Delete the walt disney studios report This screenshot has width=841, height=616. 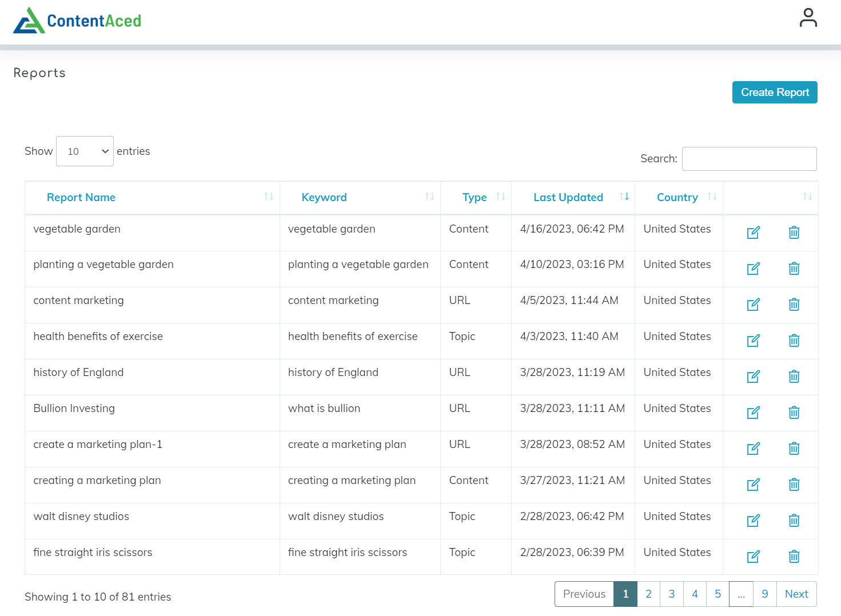[x=794, y=521]
